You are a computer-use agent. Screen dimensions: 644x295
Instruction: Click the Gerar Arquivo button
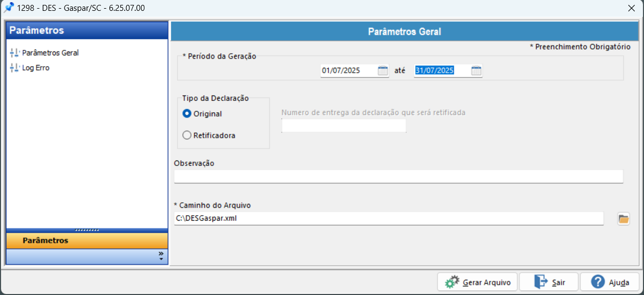477,282
